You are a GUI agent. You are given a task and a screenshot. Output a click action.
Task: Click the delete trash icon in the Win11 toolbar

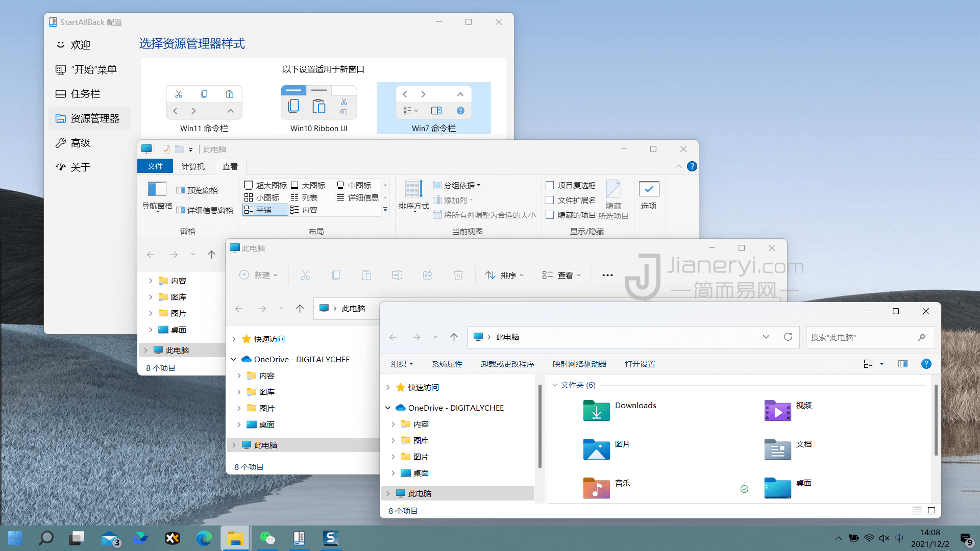tap(458, 274)
